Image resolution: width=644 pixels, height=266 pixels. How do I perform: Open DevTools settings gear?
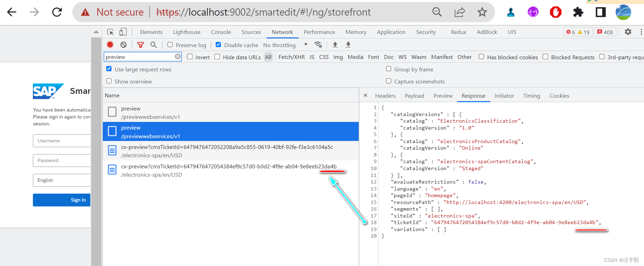click(x=628, y=32)
